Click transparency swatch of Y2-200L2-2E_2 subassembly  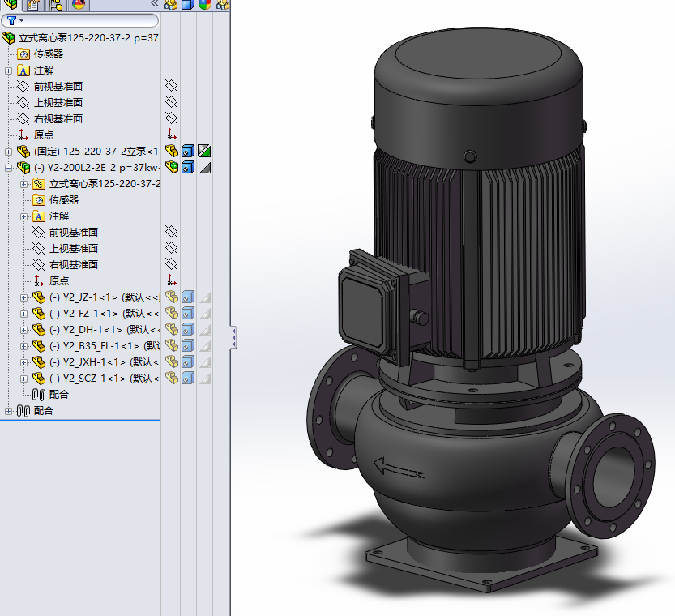pyautogui.click(x=204, y=168)
